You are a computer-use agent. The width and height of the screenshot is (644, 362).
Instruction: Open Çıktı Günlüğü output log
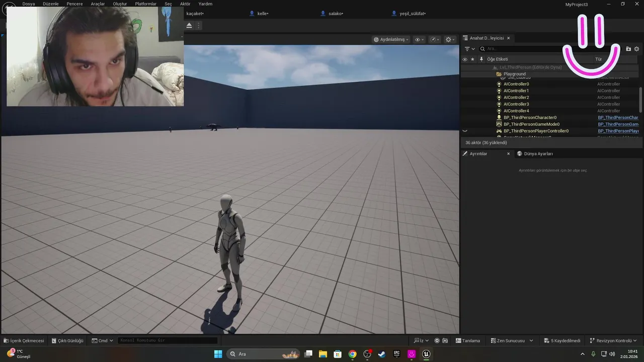[67, 340]
